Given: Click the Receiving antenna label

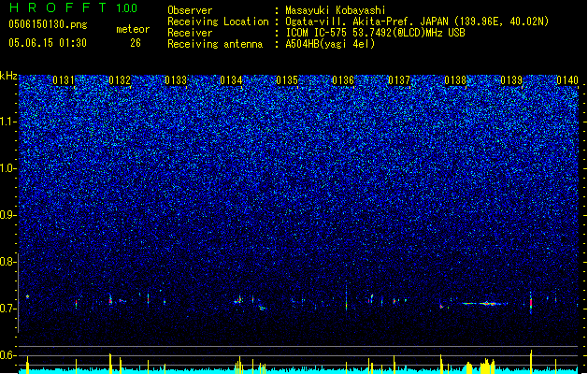Looking at the screenshot, I should pyautogui.click(x=215, y=44).
